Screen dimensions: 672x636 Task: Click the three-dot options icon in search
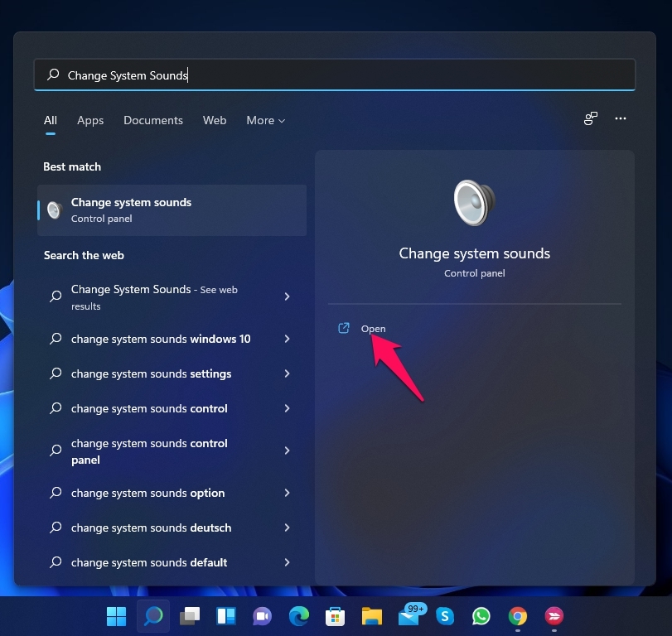click(x=621, y=119)
